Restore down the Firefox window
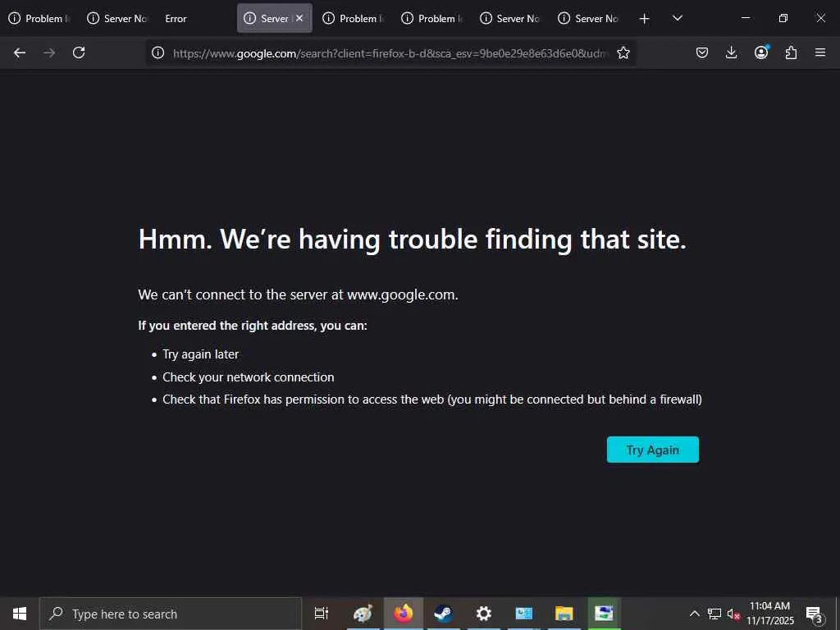 point(783,18)
